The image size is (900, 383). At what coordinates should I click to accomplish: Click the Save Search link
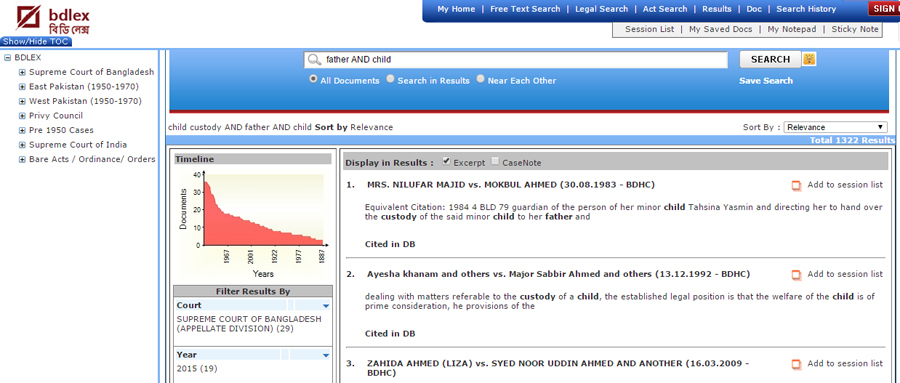click(x=766, y=81)
